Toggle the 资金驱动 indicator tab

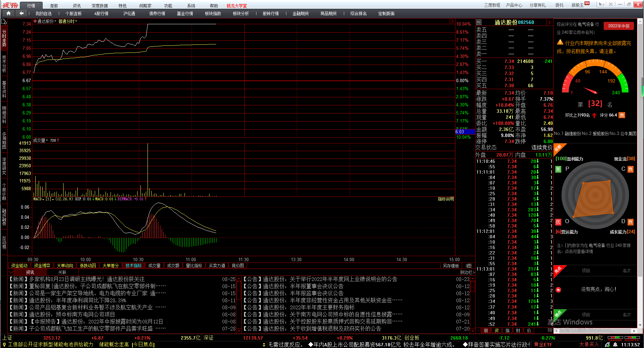19,266
